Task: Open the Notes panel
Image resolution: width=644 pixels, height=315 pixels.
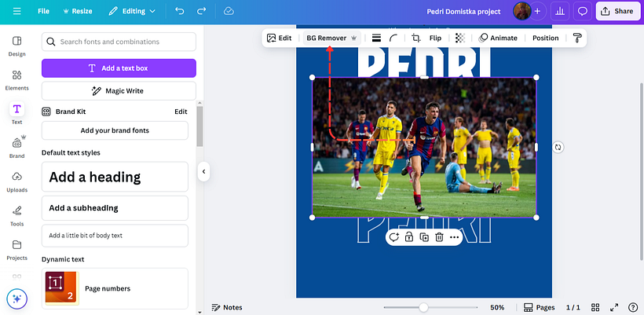Action: point(227,308)
